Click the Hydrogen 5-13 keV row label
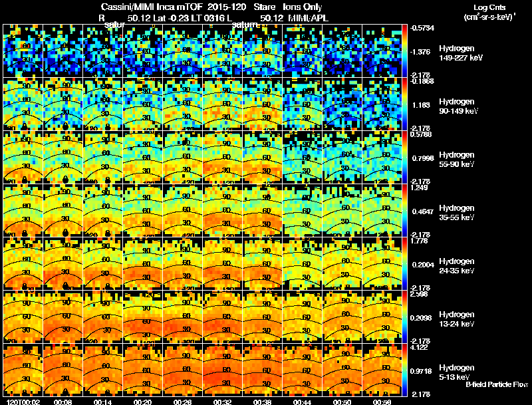This screenshot has width=532, height=405. pyautogui.click(x=456, y=372)
